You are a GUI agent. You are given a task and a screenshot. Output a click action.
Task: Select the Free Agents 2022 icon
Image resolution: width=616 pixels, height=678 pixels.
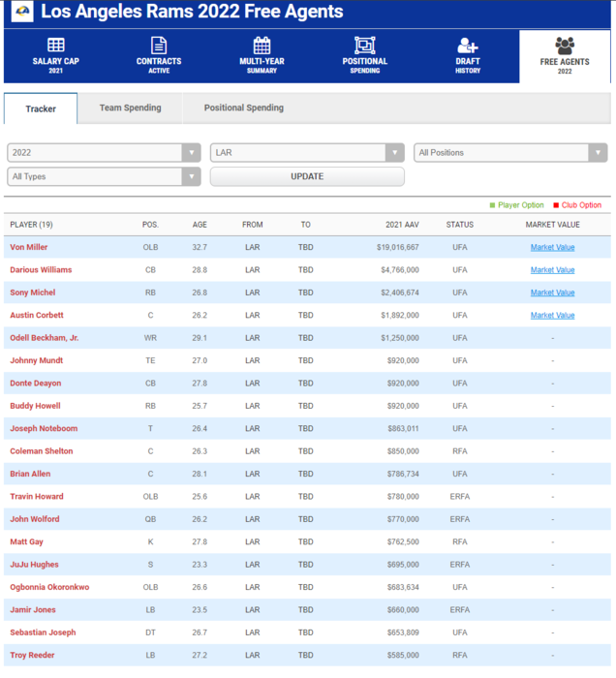[x=565, y=46]
